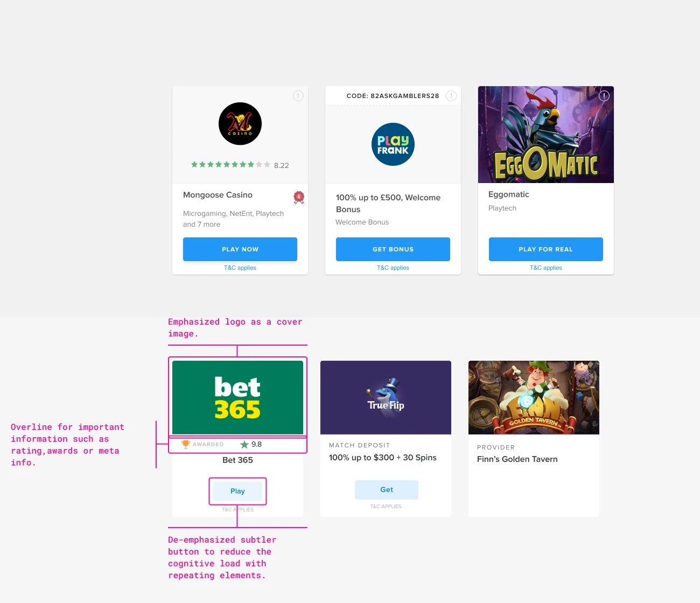This screenshot has width=700, height=603.
Task: Open T&C applies under PLAY NOW
Action: pyautogui.click(x=240, y=268)
